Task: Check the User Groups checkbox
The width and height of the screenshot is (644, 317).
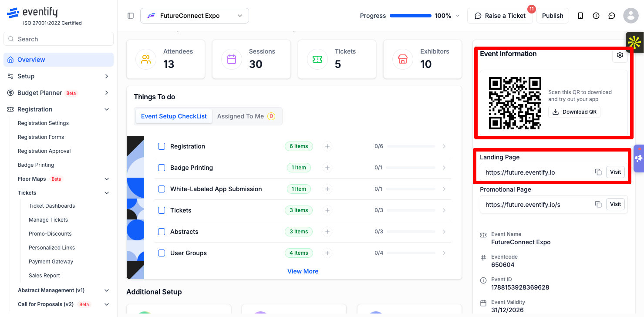Action: click(x=162, y=253)
